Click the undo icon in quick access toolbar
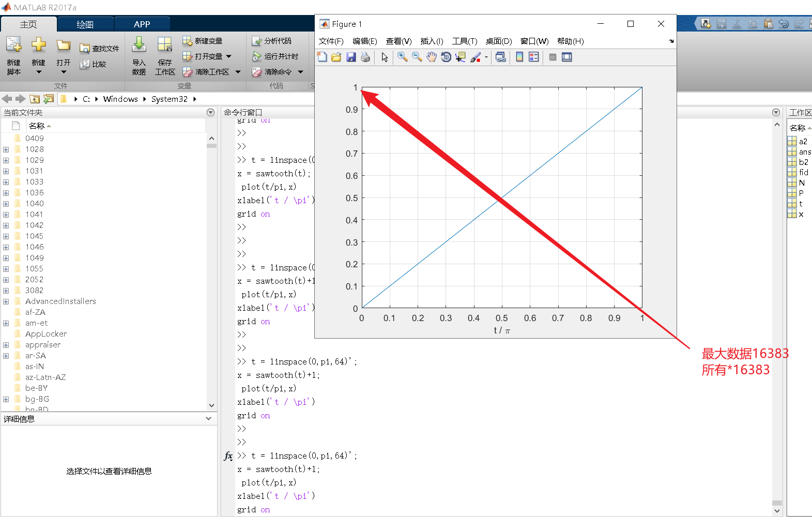Image resolution: width=812 pixels, height=517 pixels. [784, 23]
